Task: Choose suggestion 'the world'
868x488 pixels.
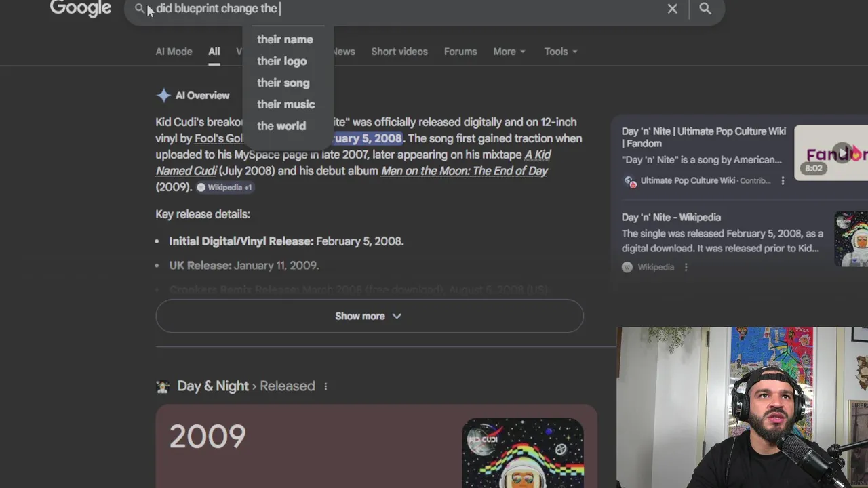Action: [x=281, y=126]
